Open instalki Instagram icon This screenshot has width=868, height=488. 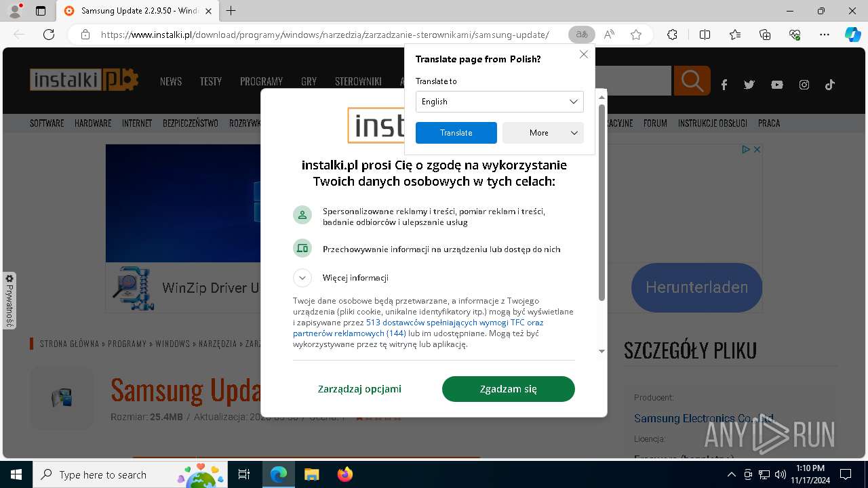(804, 85)
